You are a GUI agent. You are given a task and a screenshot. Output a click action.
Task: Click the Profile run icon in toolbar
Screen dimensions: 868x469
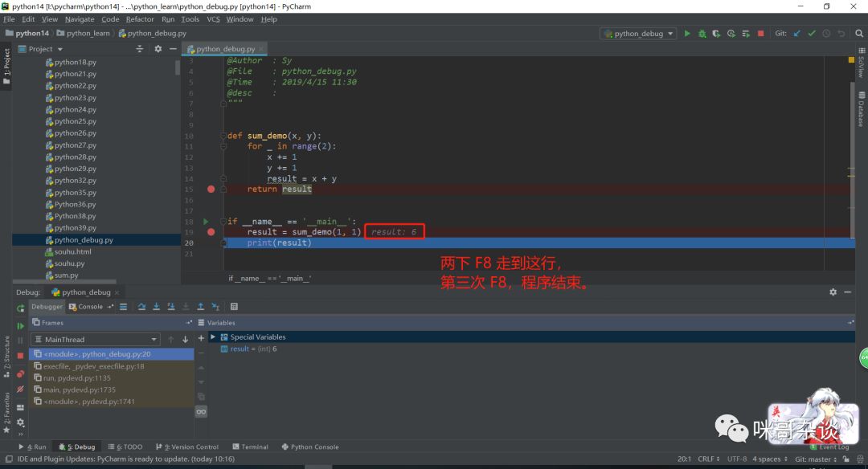(731, 33)
